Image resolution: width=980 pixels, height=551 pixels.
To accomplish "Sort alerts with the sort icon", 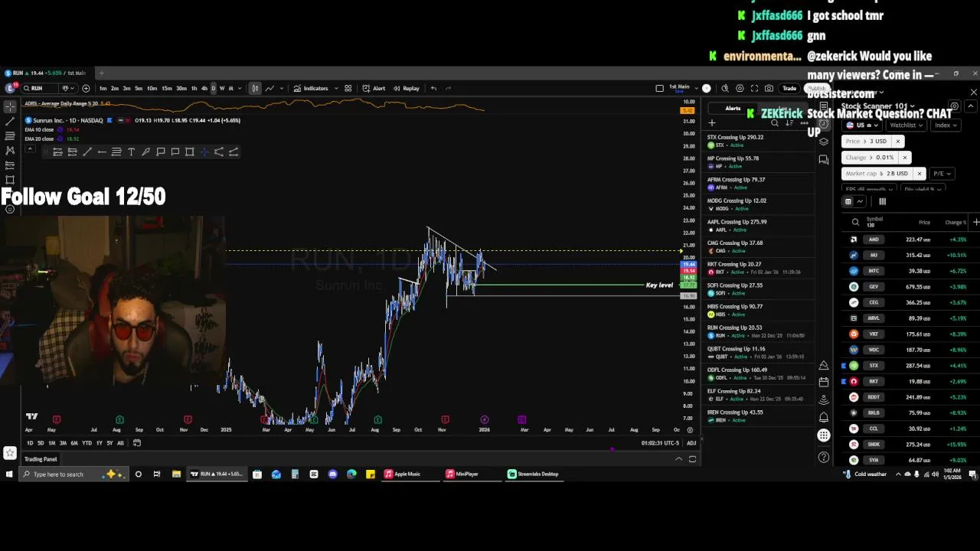I will coord(789,123).
